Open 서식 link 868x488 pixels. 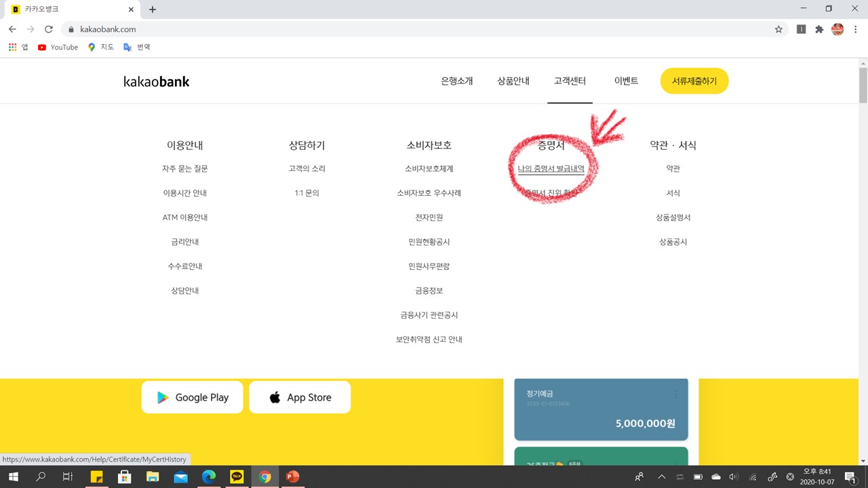point(673,193)
